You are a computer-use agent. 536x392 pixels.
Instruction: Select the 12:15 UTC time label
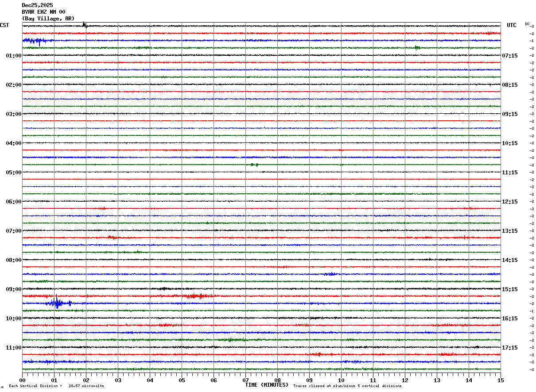tap(510, 202)
